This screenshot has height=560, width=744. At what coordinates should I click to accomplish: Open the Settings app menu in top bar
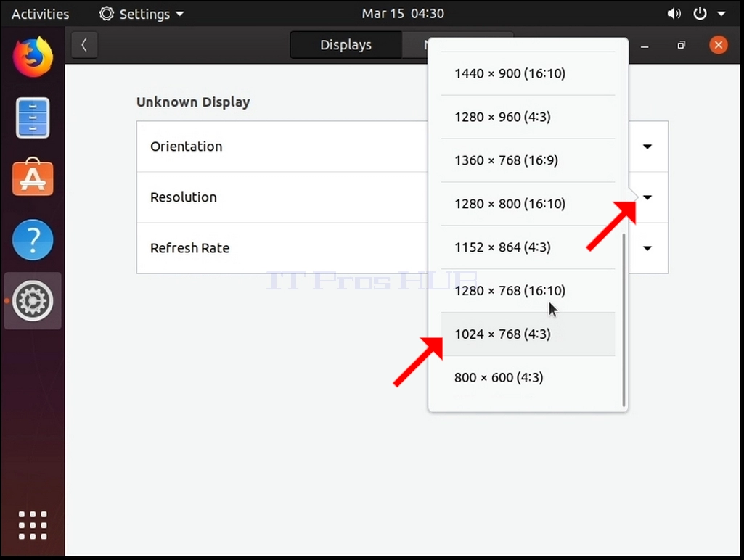(x=142, y=14)
